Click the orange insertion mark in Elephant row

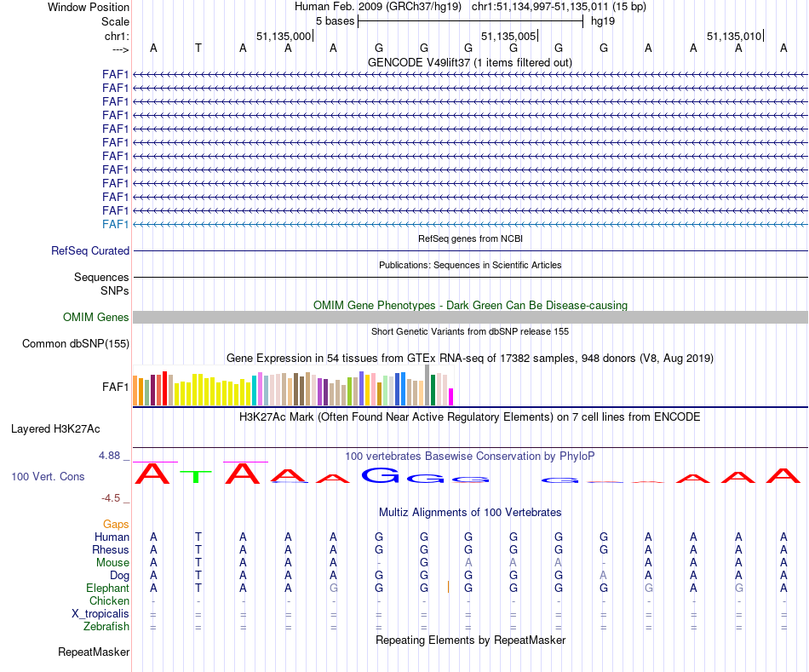coord(448,587)
